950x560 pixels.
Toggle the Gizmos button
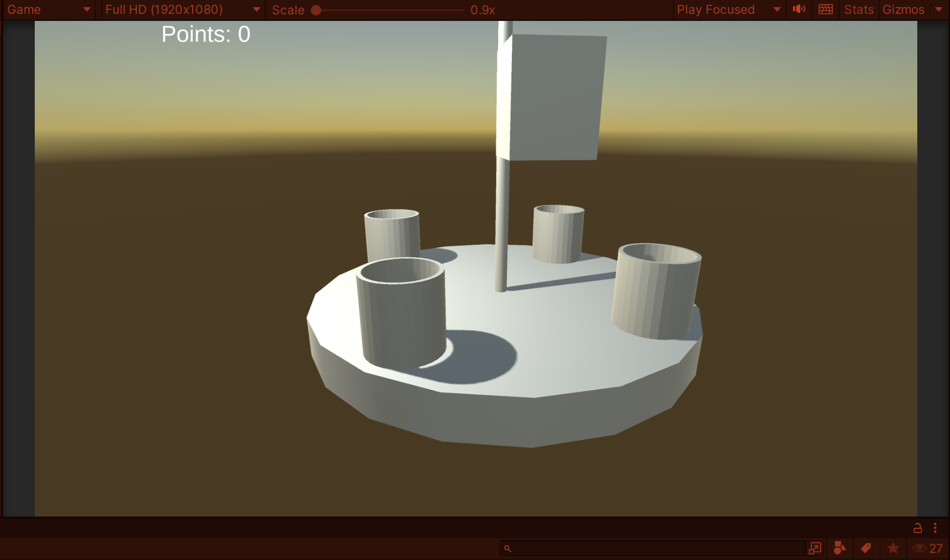point(903,9)
